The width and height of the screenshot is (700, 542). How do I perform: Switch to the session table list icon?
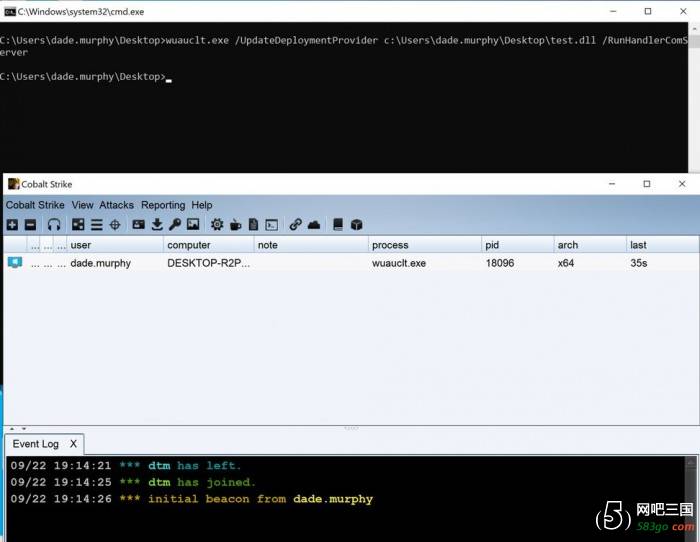point(96,225)
